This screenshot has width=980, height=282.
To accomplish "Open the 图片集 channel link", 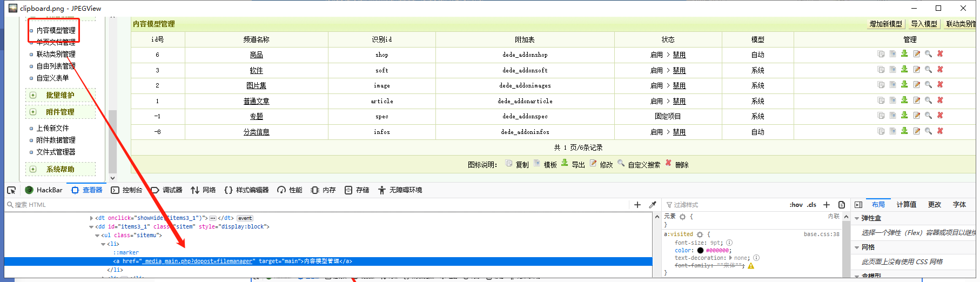I will click(x=256, y=85).
